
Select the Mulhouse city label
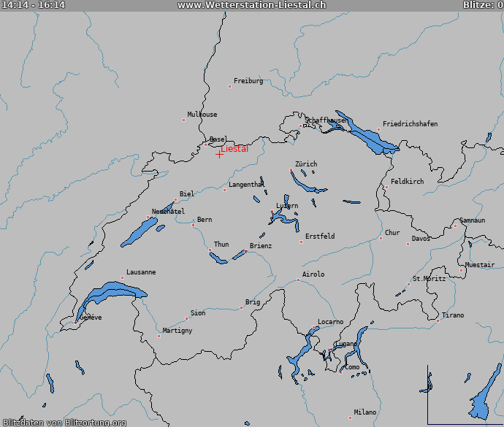(202, 115)
